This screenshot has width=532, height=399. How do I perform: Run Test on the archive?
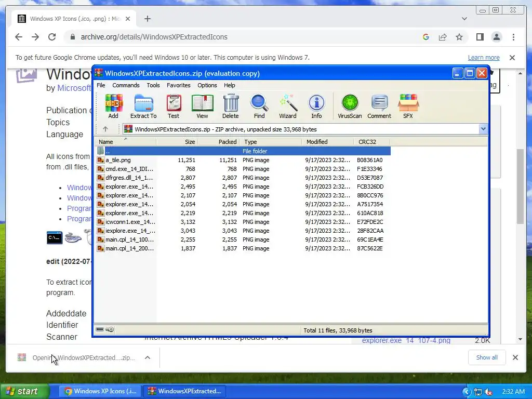(x=174, y=106)
